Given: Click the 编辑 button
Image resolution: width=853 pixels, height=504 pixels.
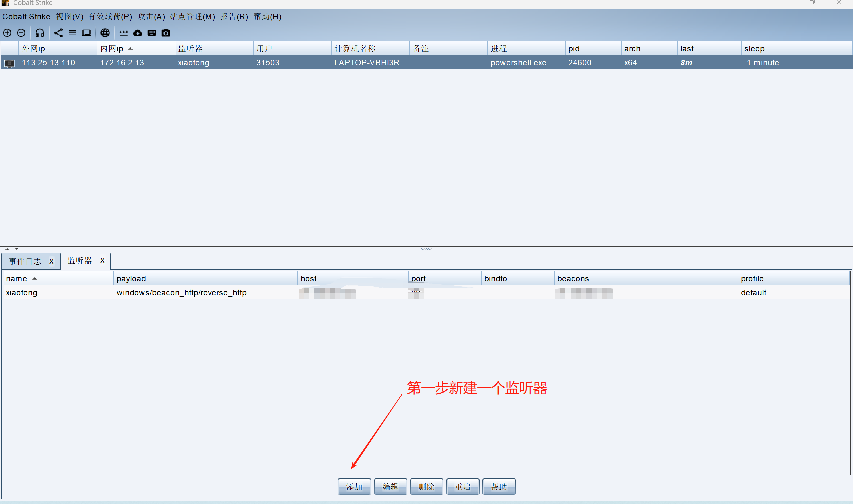Looking at the screenshot, I should pyautogui.click(x=391, y=487).
